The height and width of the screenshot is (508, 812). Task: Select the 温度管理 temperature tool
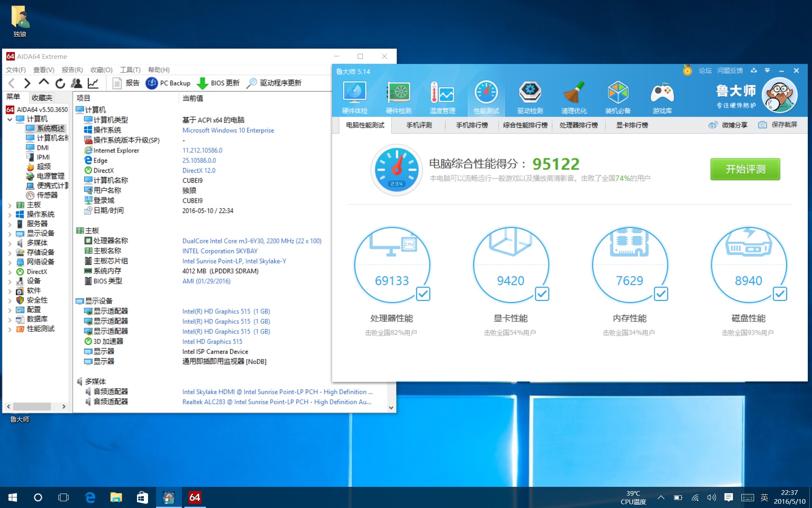click(442, 97)
